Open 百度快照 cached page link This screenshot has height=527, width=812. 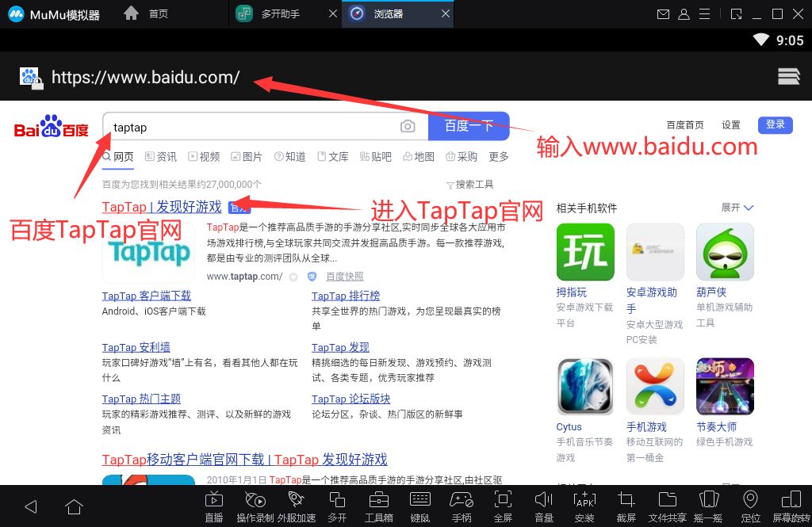click(345, 277)
